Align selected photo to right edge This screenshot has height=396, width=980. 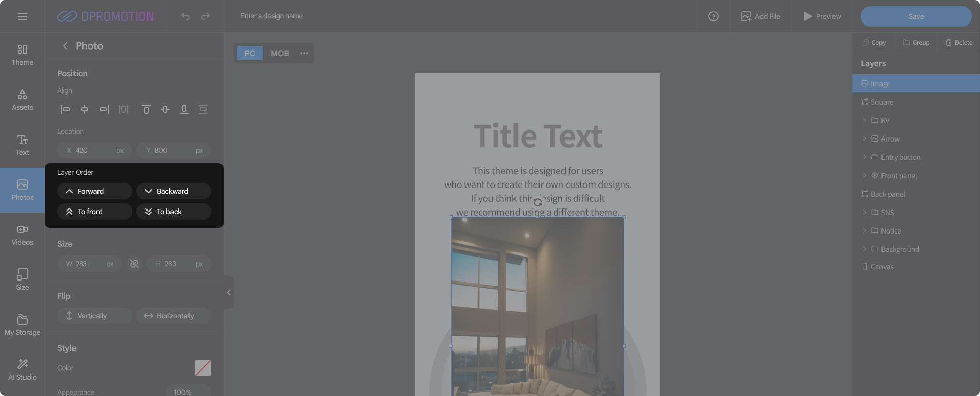pos(104,109)
